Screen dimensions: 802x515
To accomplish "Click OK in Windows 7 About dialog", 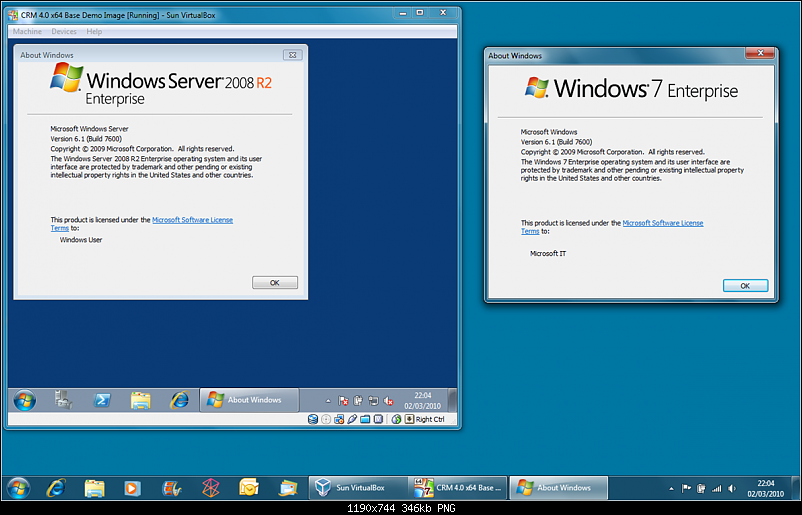I will tap(745, 285).
